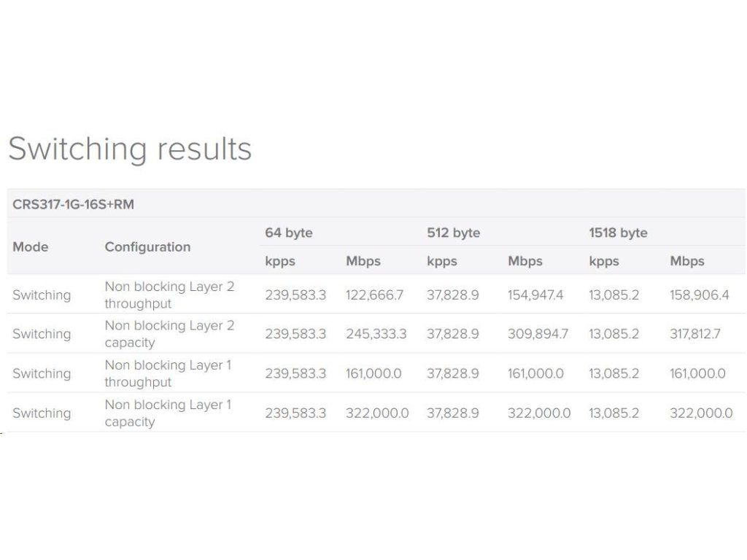Click the 122,666.7 Mbps value
The image size is (747, 560).
pos(374,295)
